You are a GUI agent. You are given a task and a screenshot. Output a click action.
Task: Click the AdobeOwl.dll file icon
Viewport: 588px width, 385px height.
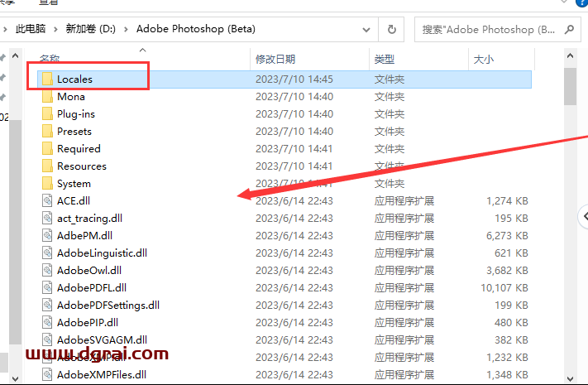coord(47,270)
